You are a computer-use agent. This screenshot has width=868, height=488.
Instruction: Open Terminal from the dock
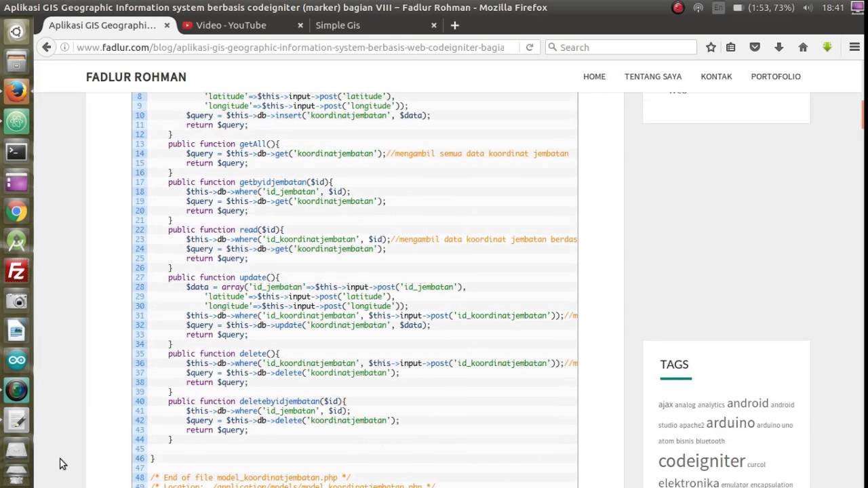[16, 152]
